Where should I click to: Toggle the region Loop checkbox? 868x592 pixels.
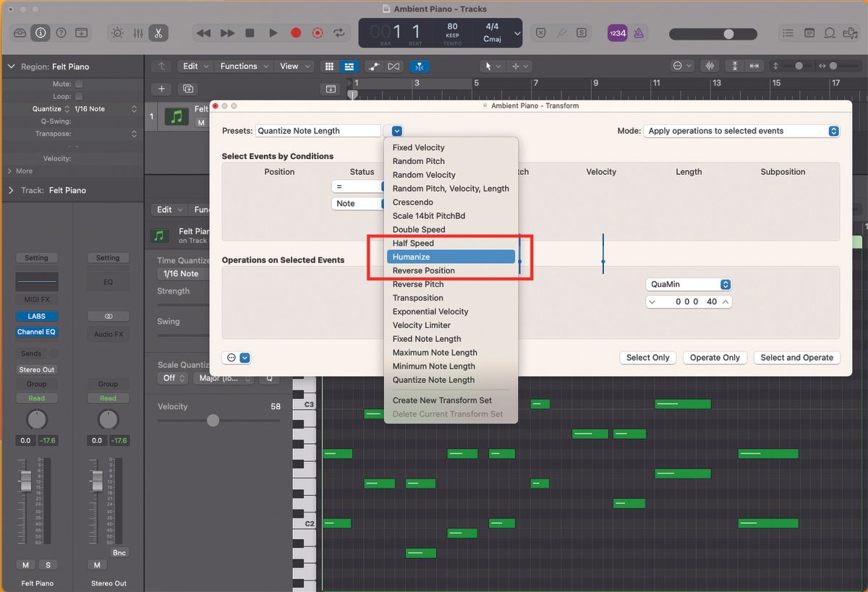coord(79,96)
